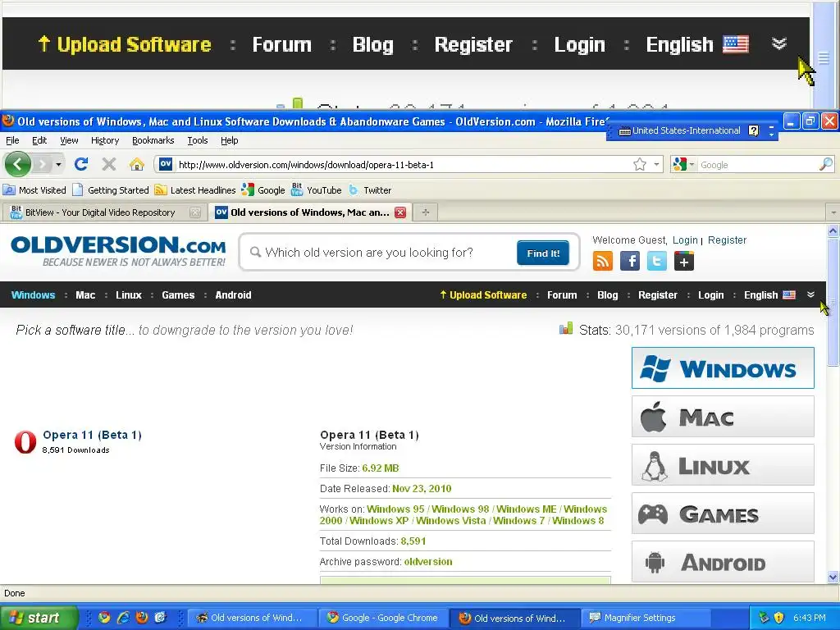Open the large Linux category button

pyautogui.click(x=723, y=465)
